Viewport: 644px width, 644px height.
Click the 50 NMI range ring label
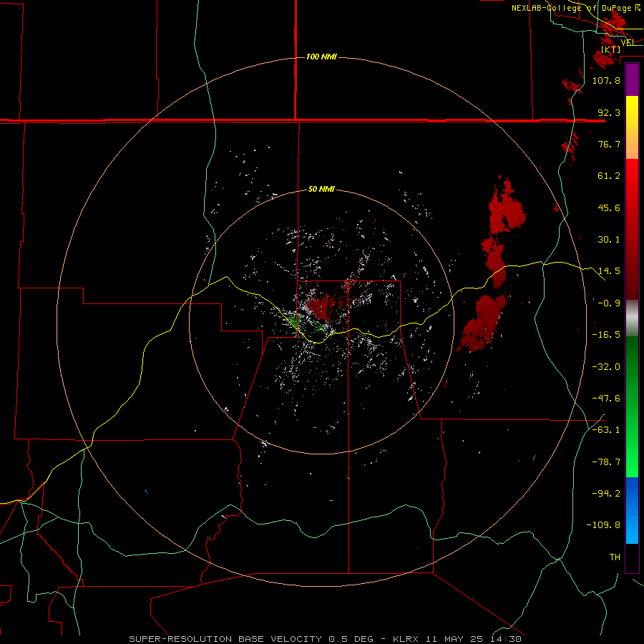pos(321,190)
